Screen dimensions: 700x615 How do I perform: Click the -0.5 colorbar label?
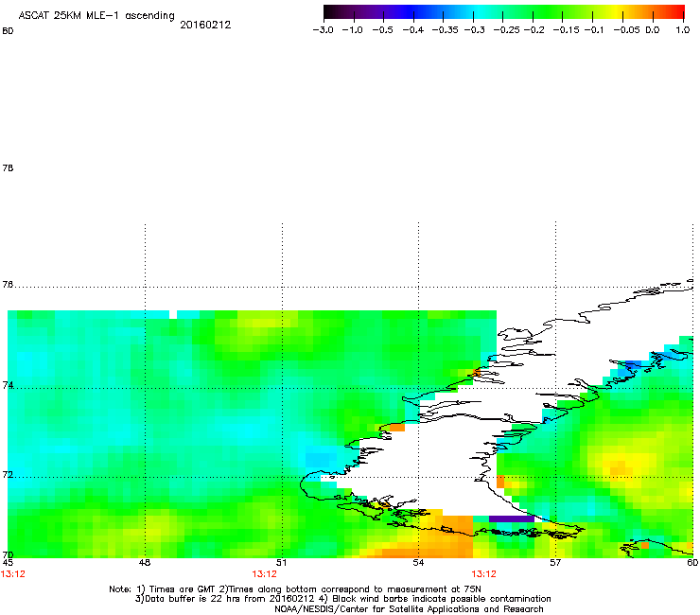382,30
